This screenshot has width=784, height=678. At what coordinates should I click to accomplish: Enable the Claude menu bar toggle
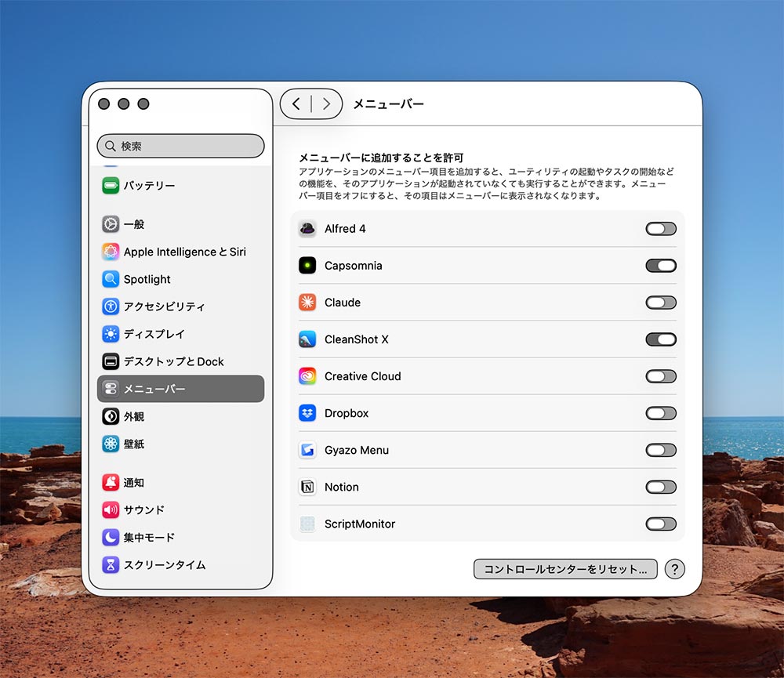[x=660, y=303]
